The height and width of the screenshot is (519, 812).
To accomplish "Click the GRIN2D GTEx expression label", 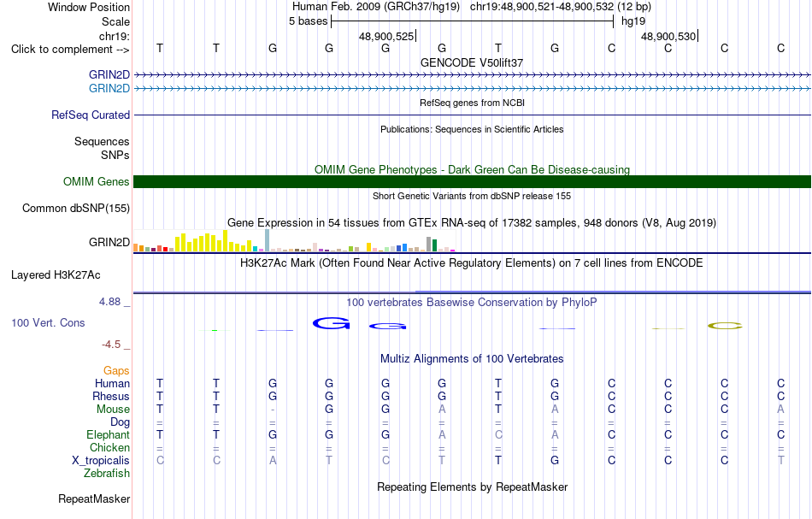I will click(109, 243).
